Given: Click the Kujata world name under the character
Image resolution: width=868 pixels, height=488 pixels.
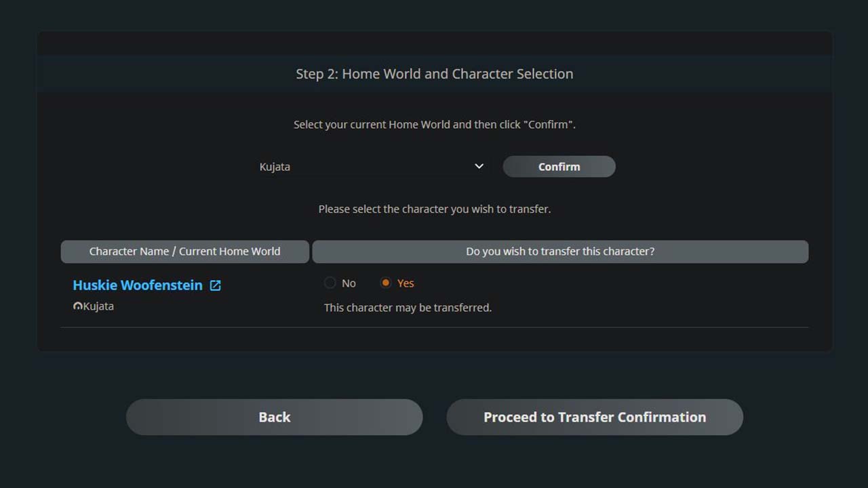Looking at the screenshot, I should coord(97,306).
